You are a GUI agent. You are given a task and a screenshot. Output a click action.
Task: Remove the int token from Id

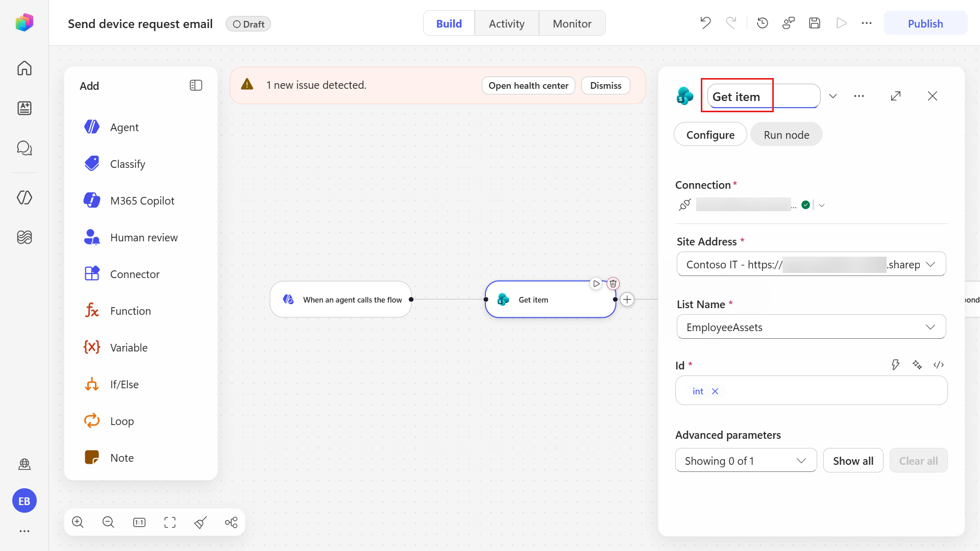(715, 391)
